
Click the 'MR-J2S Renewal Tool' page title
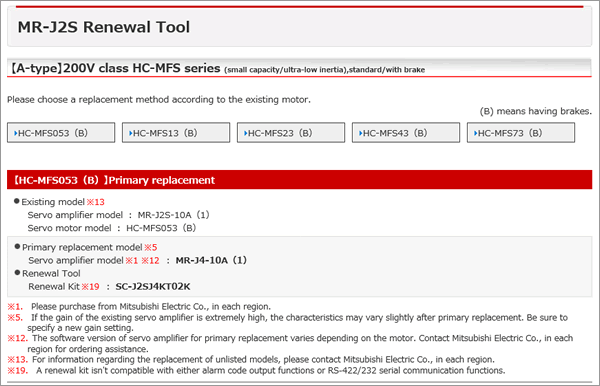tap(104, 27)
